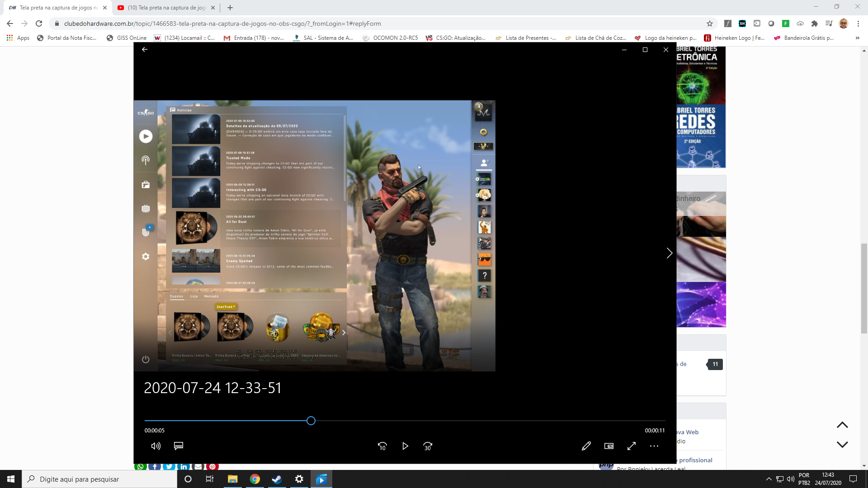Reload the page in Chrome

point(39,23)
